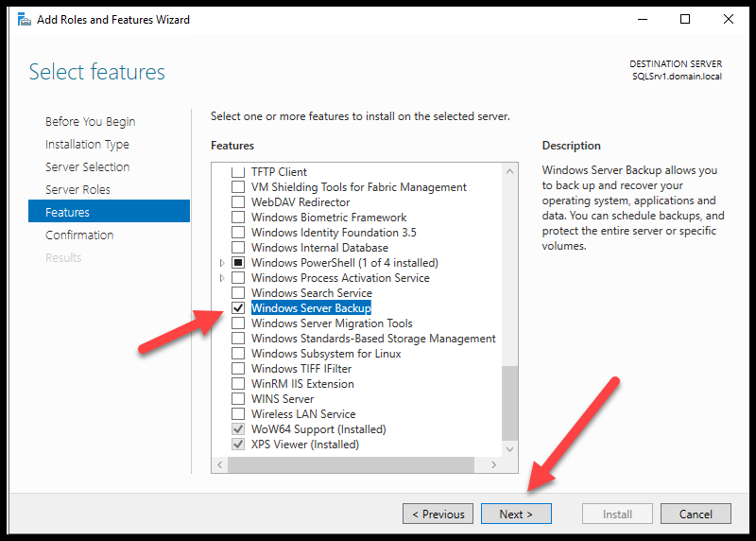The height and width of the screenshot is (541, 756).
Task: Check Windows Server Migration Tools box
Action: point(238,323)
